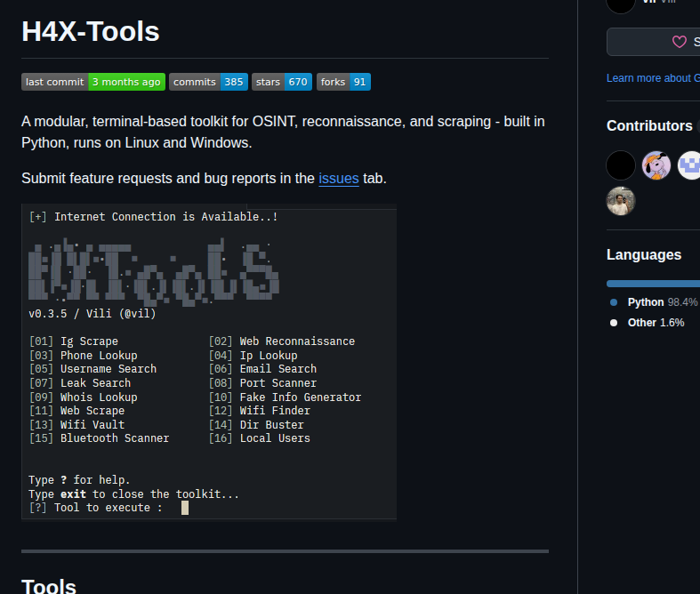Click '[02] Web Reconnaissance' text
This screenshot has width=700, height=594.
click(282, 341)
